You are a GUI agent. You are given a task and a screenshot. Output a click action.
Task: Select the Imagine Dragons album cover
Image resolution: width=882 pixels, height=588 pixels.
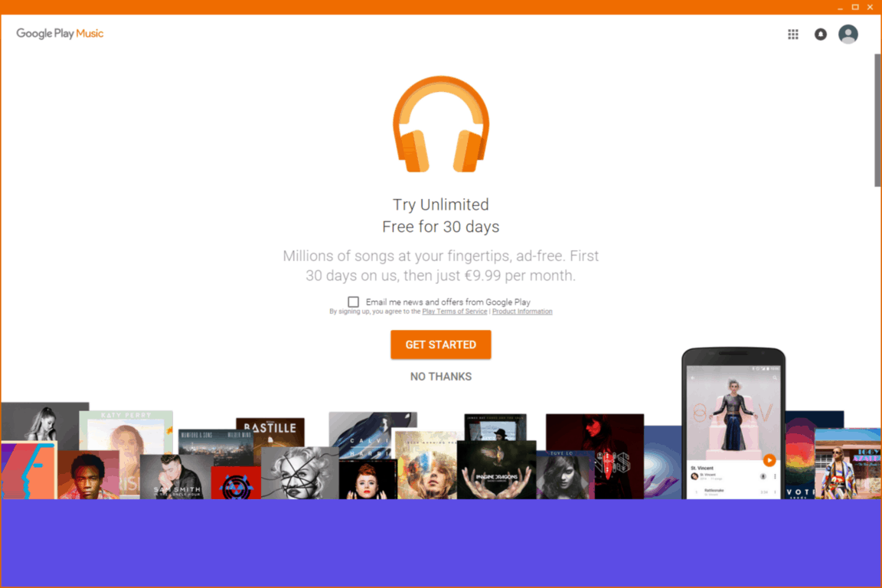(x=496, y=470)
